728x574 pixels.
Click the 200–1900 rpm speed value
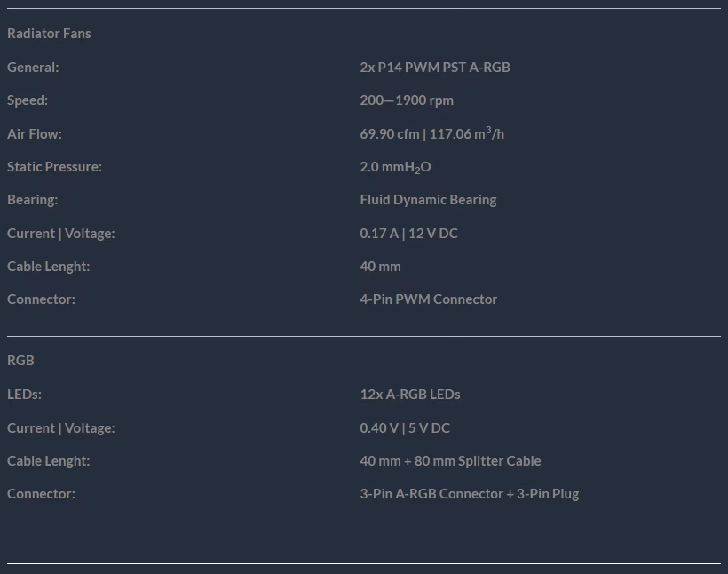407,101
